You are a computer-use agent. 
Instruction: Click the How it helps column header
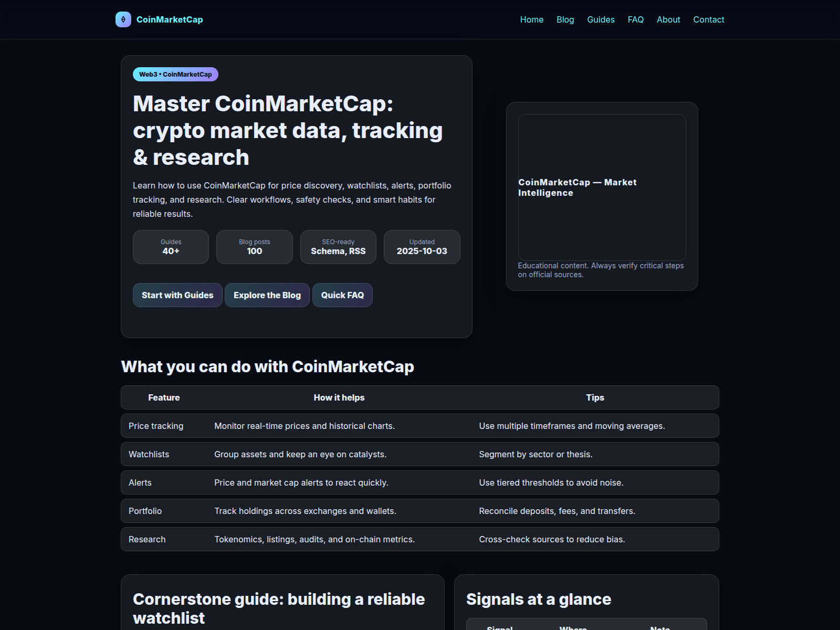[339, 397]
